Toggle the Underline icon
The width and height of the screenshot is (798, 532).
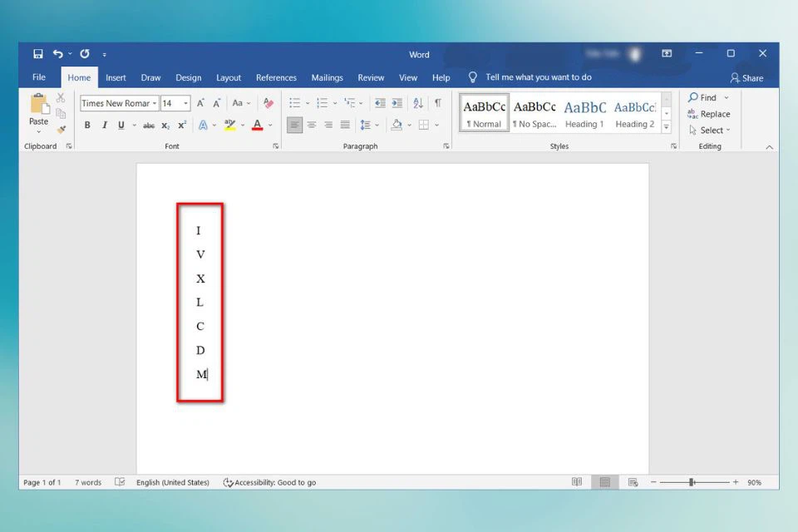tap(120, 125)
